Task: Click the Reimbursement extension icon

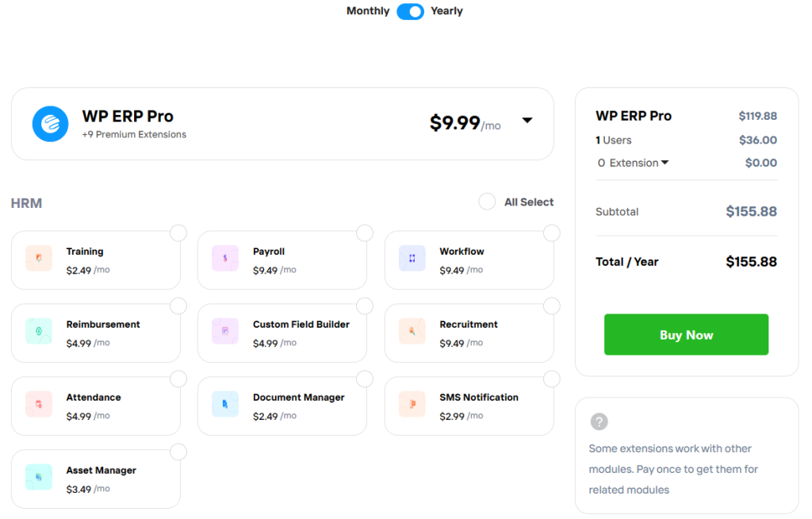Action: 39,331
